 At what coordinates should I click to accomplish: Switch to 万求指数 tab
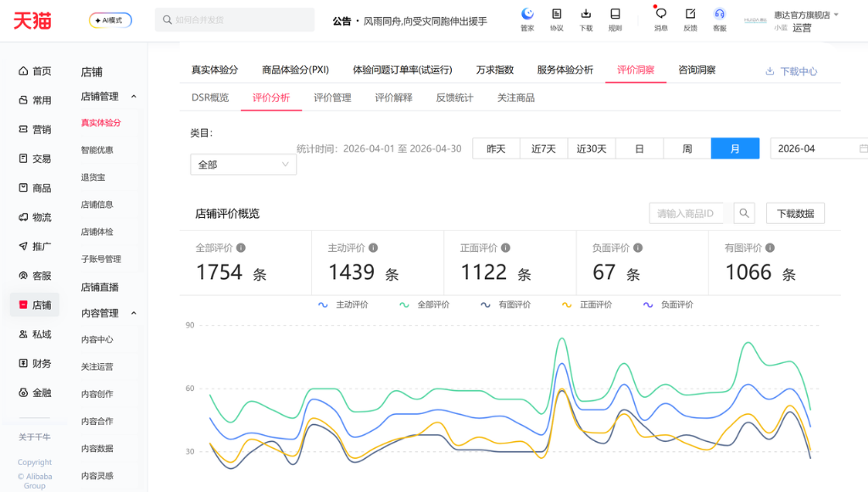click(x=495, y=70)
